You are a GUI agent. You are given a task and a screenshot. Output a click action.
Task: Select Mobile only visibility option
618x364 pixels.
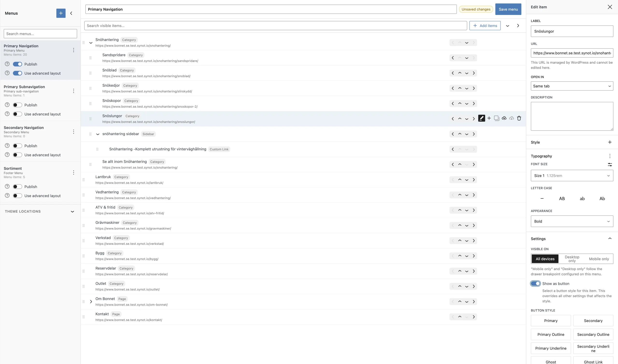(599, 259)
